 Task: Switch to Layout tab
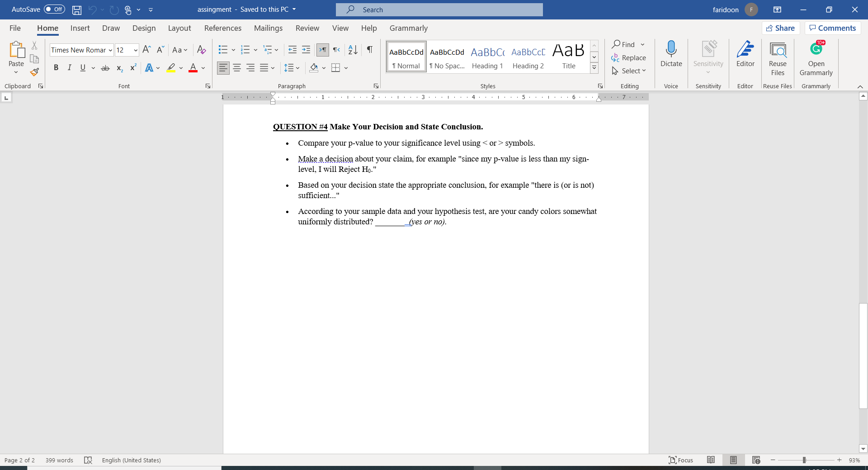point(179,28)
